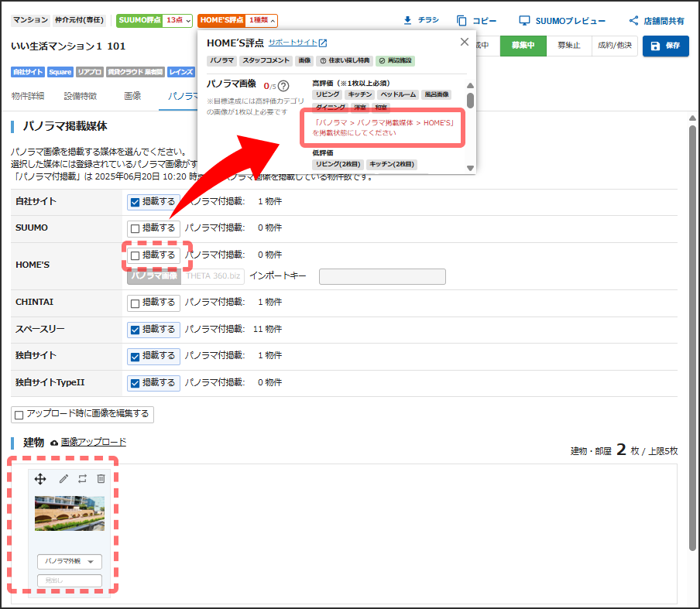Switch to the 物件詳細 tab
700x609 pixels.
click(28, 96)
